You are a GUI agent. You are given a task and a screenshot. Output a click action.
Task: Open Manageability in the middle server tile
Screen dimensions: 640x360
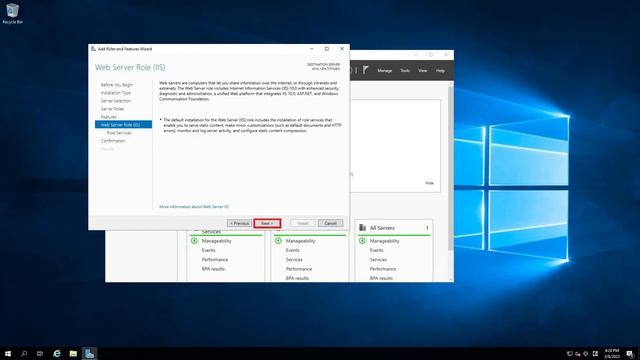[x=300, y=241]
